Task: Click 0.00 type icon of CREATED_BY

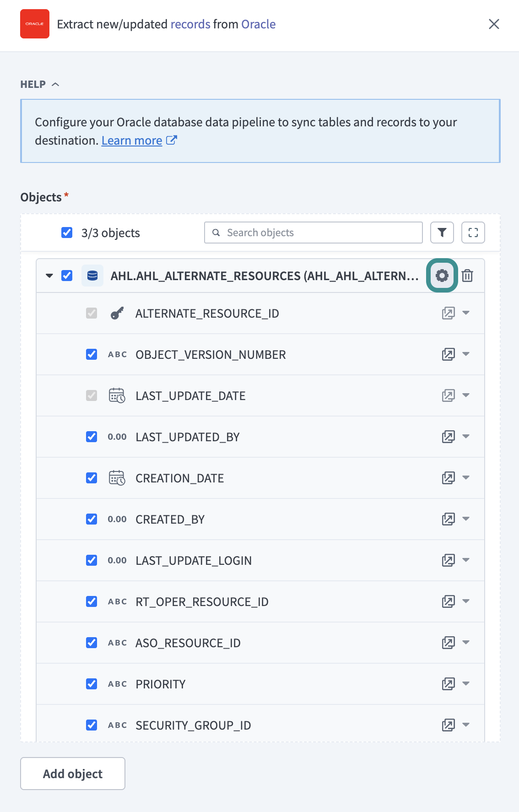Action: pos(117,520)
